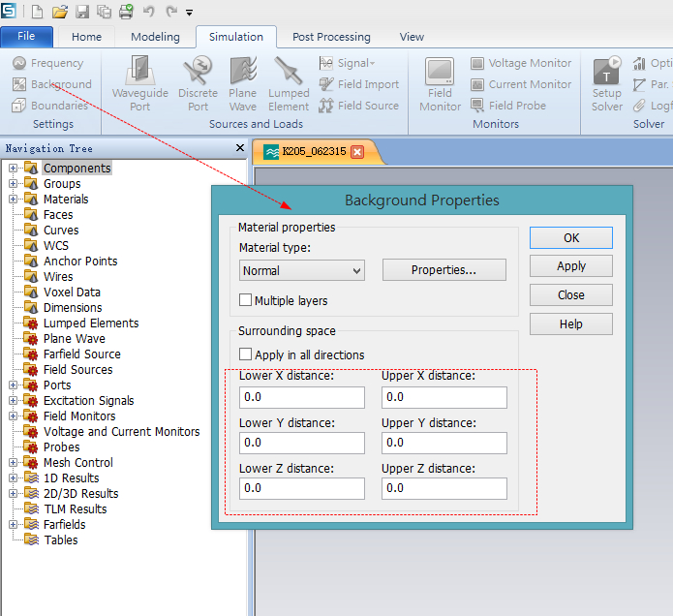673x616 pixels.
Task: Select Lumped Elements in the navigation tree
Action: (x=91, y=323)
